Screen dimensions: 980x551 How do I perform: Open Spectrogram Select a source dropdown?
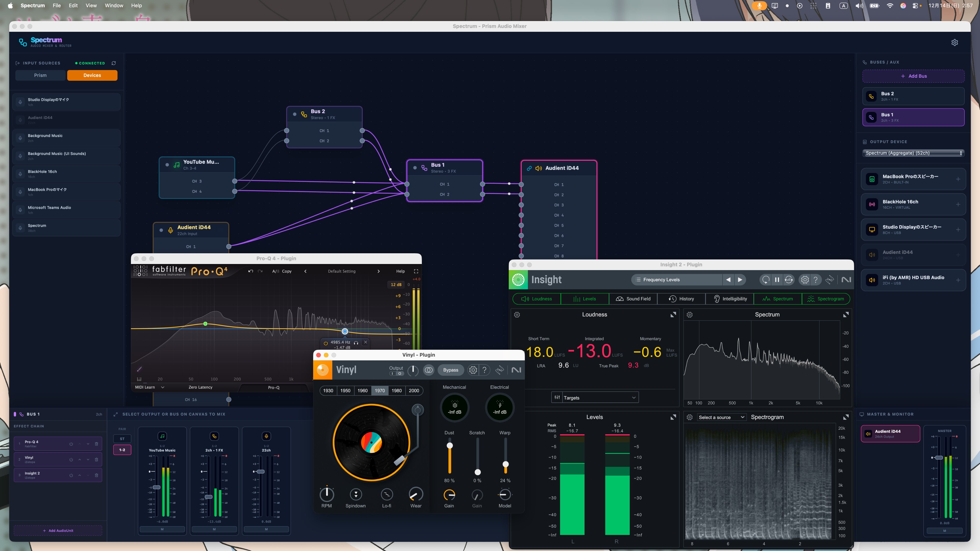[x=721, y=417]
